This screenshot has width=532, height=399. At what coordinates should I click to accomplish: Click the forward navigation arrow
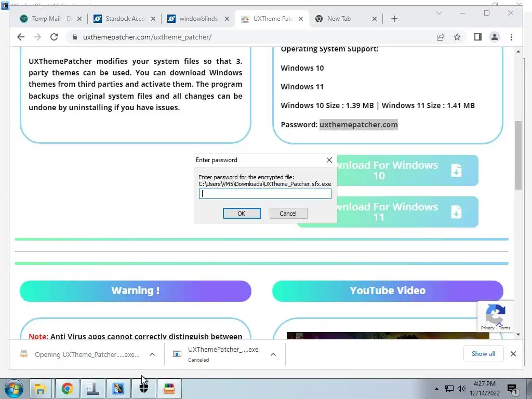tap(37, 37)
